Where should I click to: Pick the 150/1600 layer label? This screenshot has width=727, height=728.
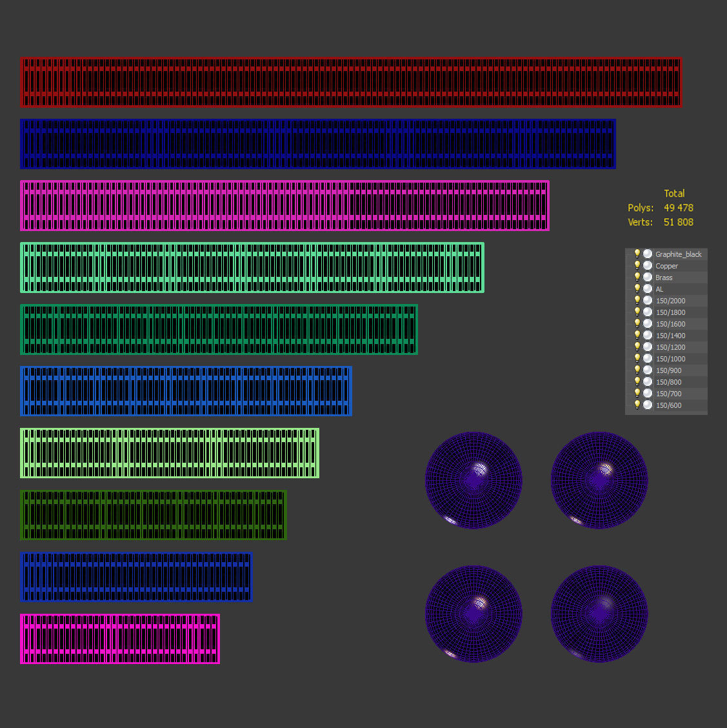pos(670,324)
